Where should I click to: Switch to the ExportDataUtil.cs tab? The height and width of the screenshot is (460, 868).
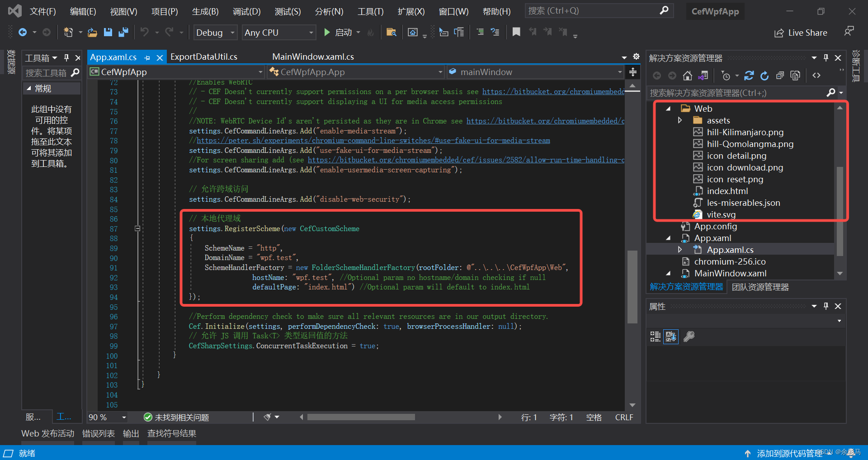203,57
